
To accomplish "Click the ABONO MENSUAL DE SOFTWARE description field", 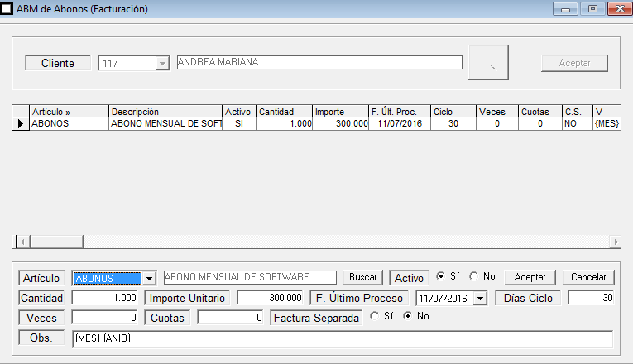I will click(250, 277).
